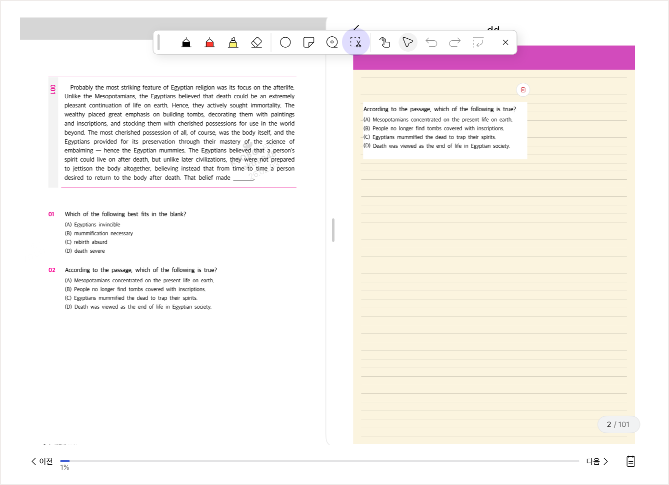
Task: Select answer (B) mummification necessary
Action: click(x=99, y=233)
